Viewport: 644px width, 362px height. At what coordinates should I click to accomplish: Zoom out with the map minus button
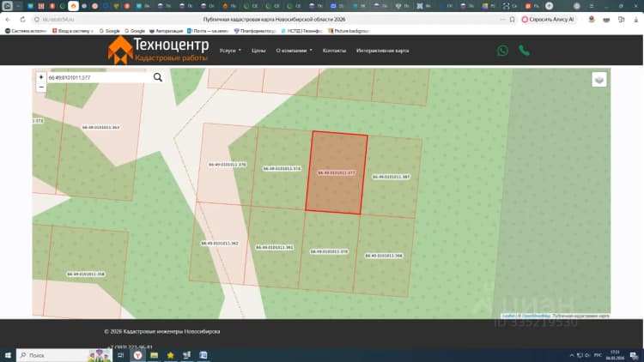[x=41, y=87]
